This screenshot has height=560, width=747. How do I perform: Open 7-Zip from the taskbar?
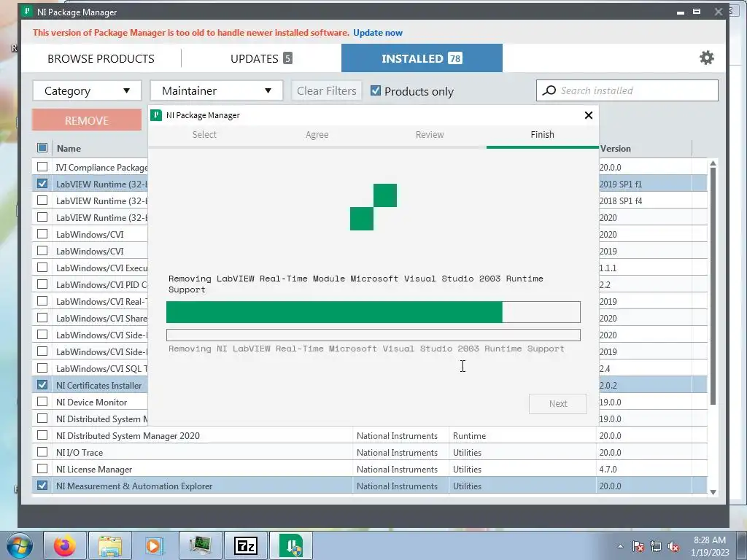click(246, 545)
